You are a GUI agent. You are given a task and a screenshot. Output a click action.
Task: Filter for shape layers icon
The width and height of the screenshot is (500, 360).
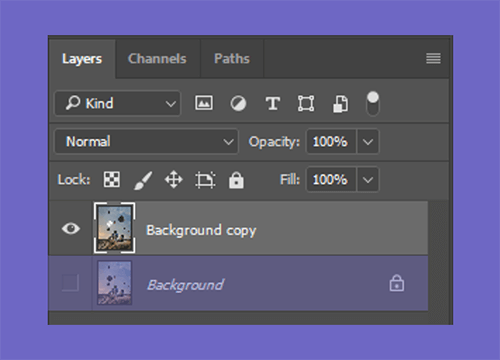click(x=306, y=103)
